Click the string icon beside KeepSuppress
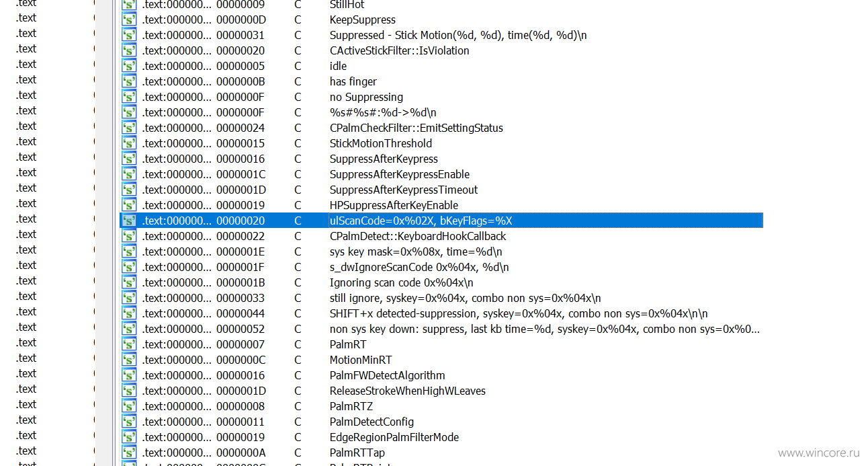Screen dimensions: 868x466 pos(128,20)
